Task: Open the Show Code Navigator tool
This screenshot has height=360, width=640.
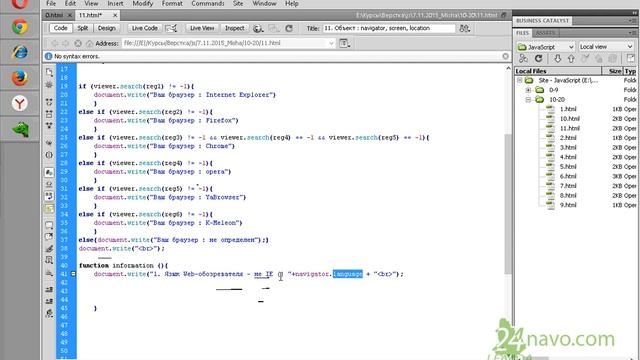Action: [49, 84]
